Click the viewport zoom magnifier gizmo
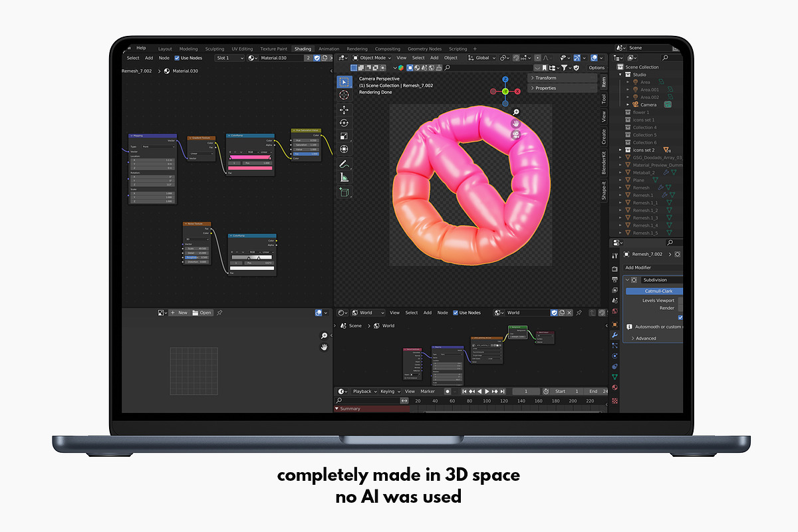The image size is (798, 532). coord(515,112)
